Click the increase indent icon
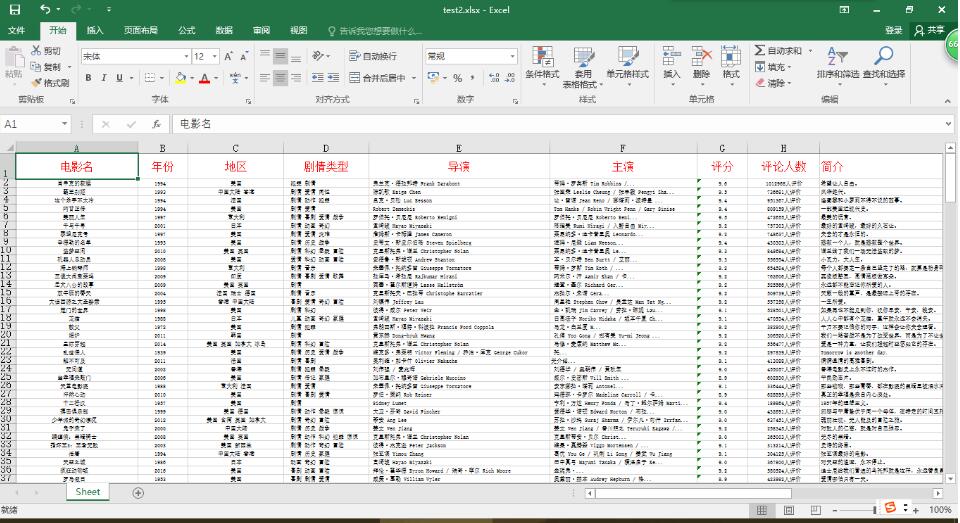 (333, 78)
